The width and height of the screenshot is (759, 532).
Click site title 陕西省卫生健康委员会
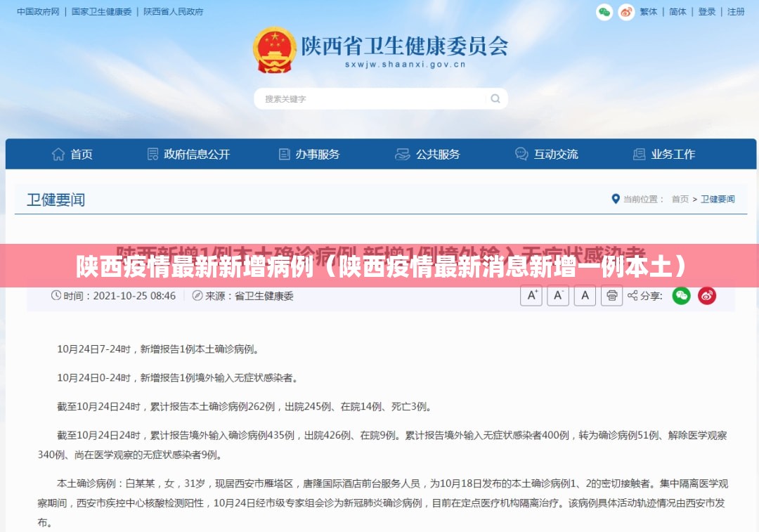tap(405, 46)
